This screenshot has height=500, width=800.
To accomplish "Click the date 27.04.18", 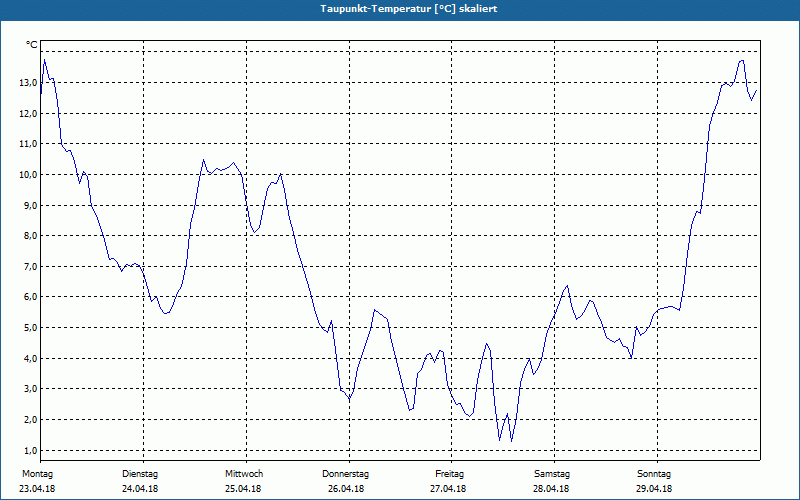I will point(448,489).
